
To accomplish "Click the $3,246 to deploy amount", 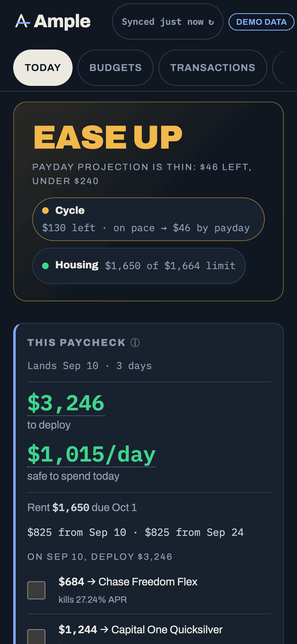I will (x=66, y=403).
